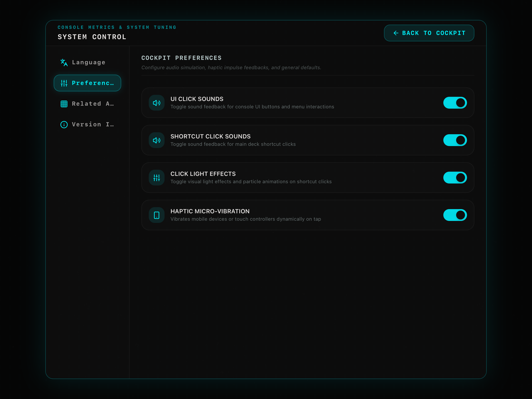532x399 pixels.
Task: Click the COCKPIT PREFERENCES heading
Action: (x=181, y=58)
